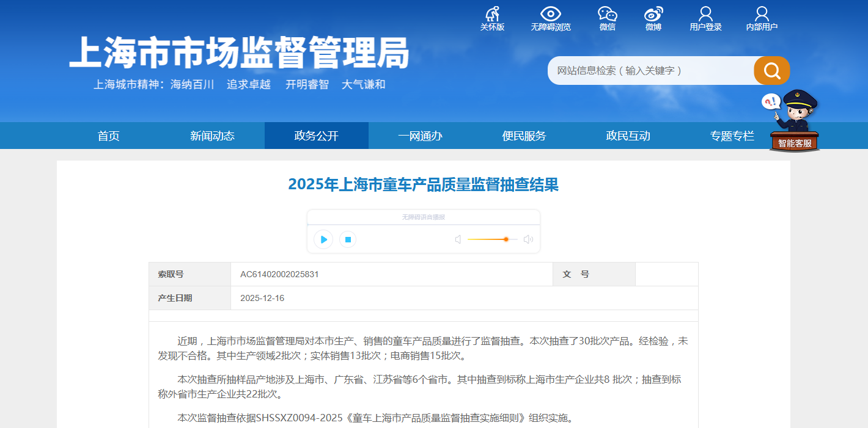Viewport: 868px width, 428px height.
Task: Open 新闻动态 navigation item
Action: click(x=212, y=136)
